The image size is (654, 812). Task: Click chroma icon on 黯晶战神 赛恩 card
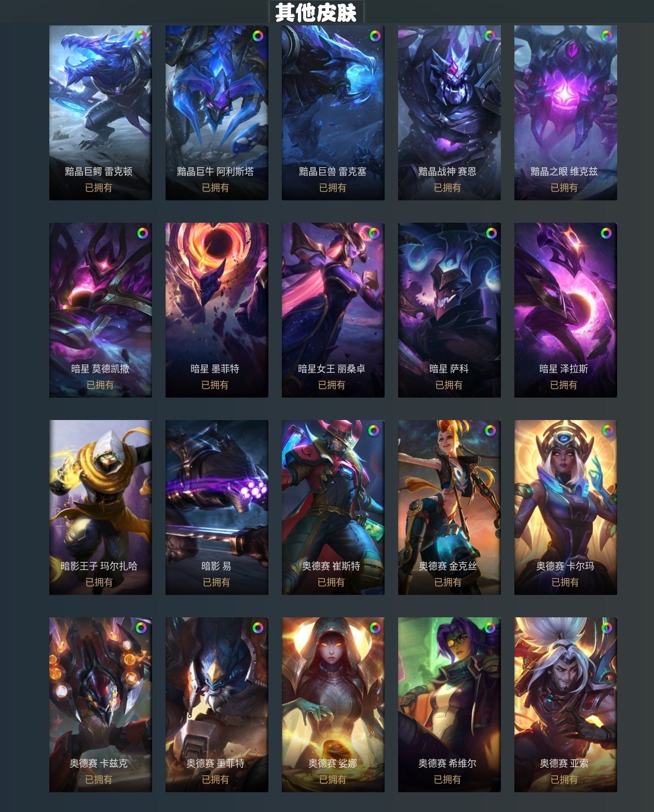490,36
